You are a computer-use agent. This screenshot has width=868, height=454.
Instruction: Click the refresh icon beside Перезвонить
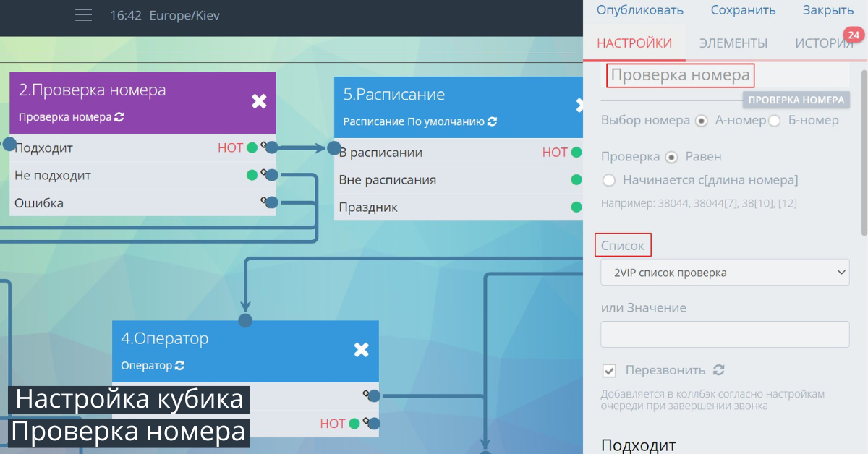click(x=718, y=369)
